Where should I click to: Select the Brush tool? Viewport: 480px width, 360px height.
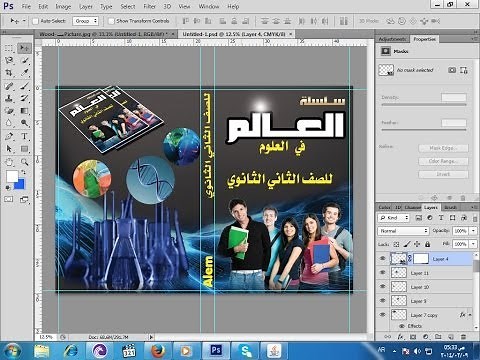pos(24,86)
